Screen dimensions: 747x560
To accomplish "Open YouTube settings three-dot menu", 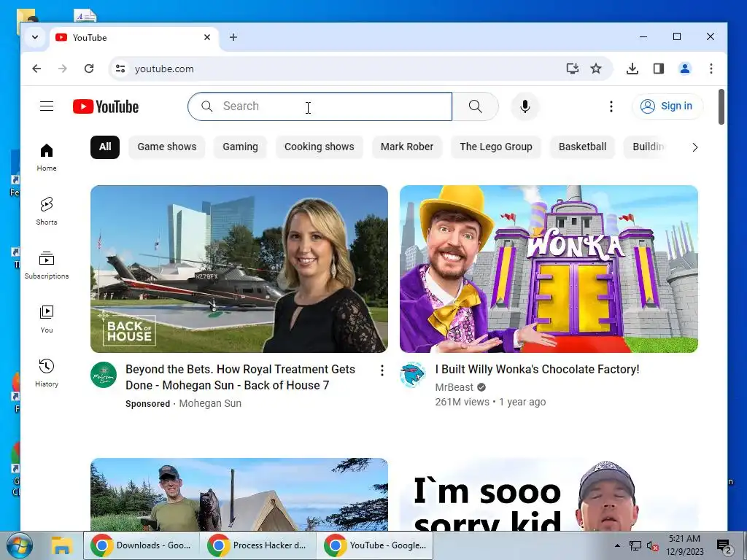I will coord(611,106).
